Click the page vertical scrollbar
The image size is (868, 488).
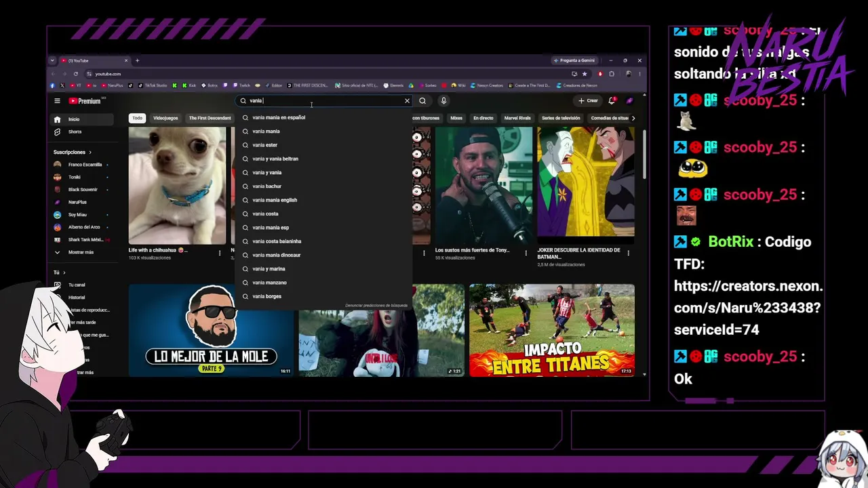(644, 156)
